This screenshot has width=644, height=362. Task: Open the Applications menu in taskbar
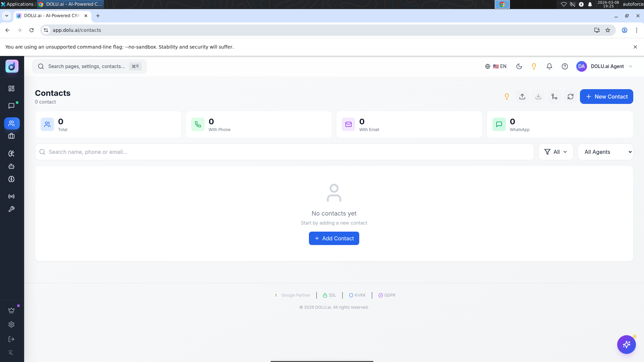18,4
